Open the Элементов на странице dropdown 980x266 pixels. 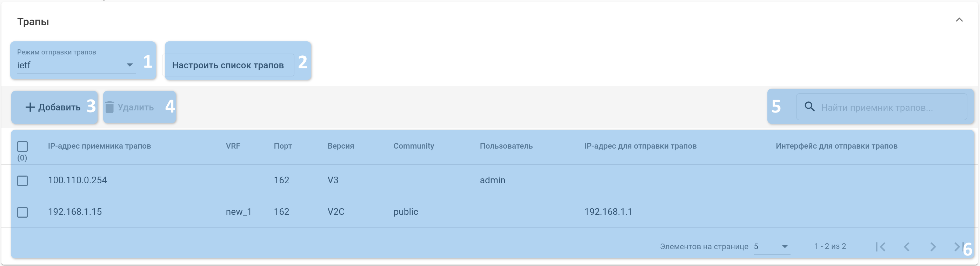click(772, 247)
